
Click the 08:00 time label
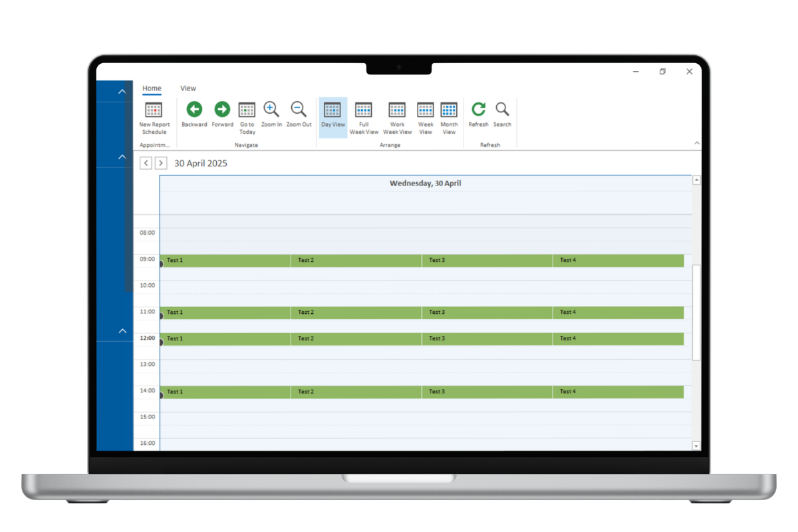point(147,233)
